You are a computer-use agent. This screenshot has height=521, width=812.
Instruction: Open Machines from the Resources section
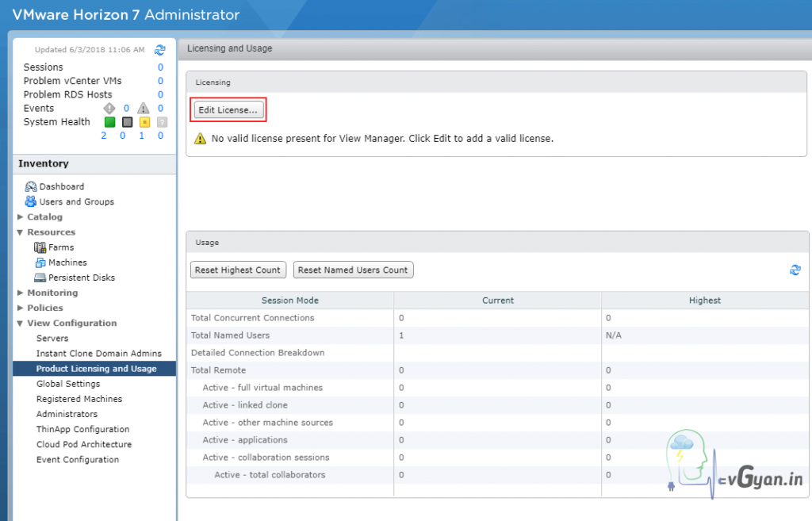(x=39, y=262)
